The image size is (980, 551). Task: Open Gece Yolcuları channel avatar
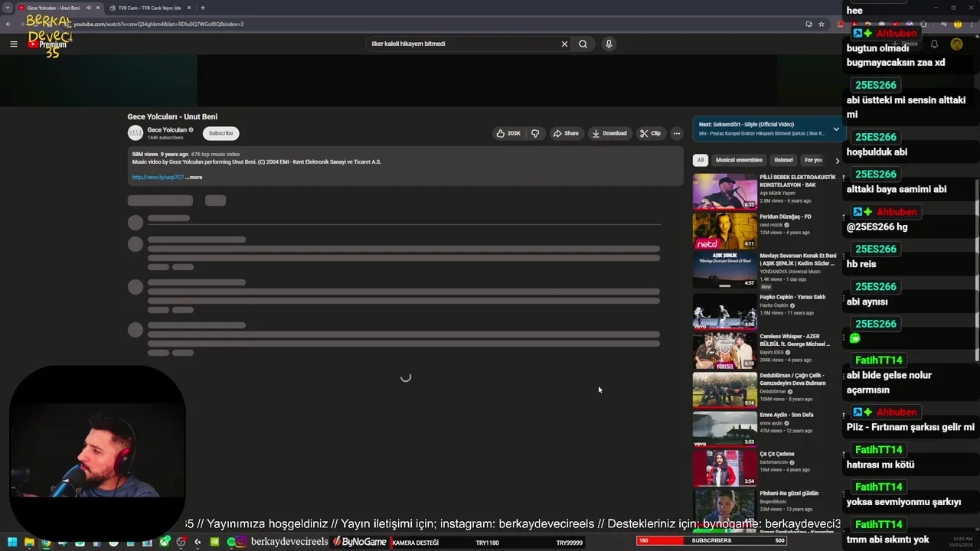click(135, 132)
